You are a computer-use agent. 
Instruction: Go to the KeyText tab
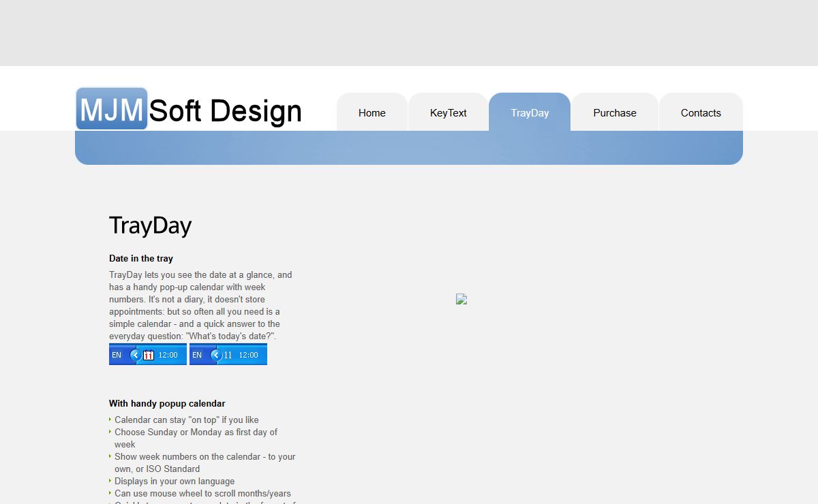tap(449, 112)
